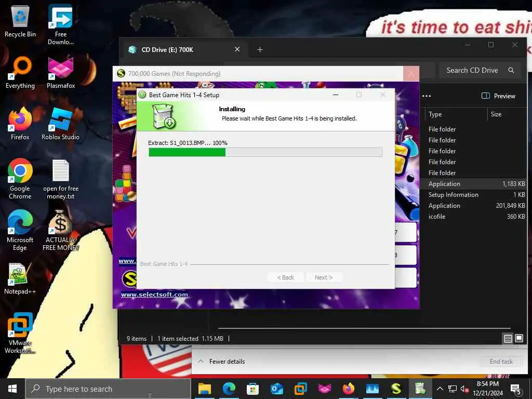Select the icofile 360 KB row

coord(474,217)
